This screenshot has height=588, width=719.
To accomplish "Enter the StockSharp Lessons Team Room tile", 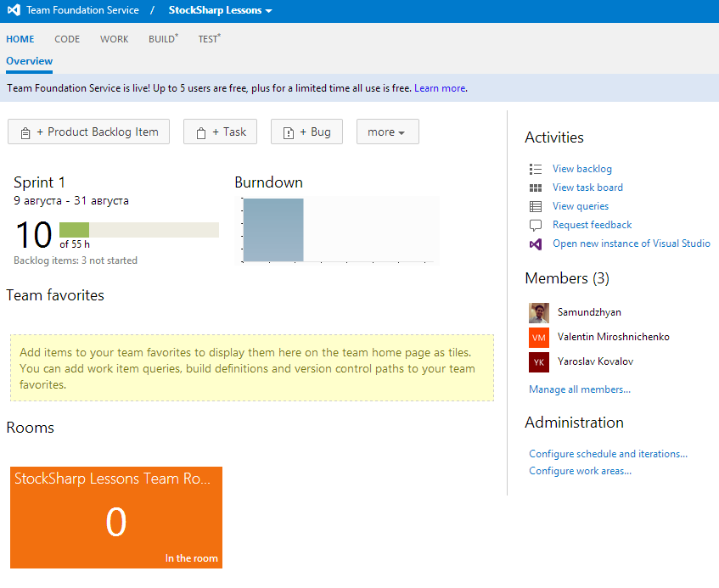I will (x=116, y=518).
